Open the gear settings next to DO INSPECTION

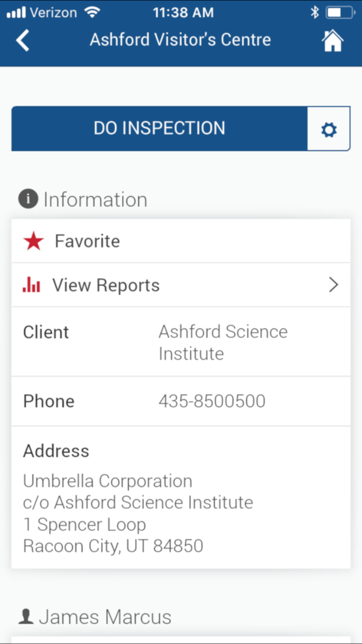coord(329,128)
